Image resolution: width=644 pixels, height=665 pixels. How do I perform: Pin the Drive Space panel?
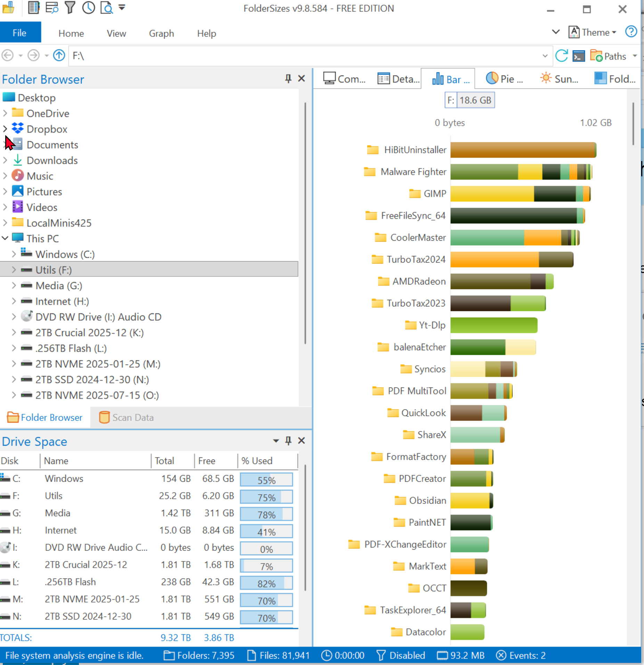(288, 441)
